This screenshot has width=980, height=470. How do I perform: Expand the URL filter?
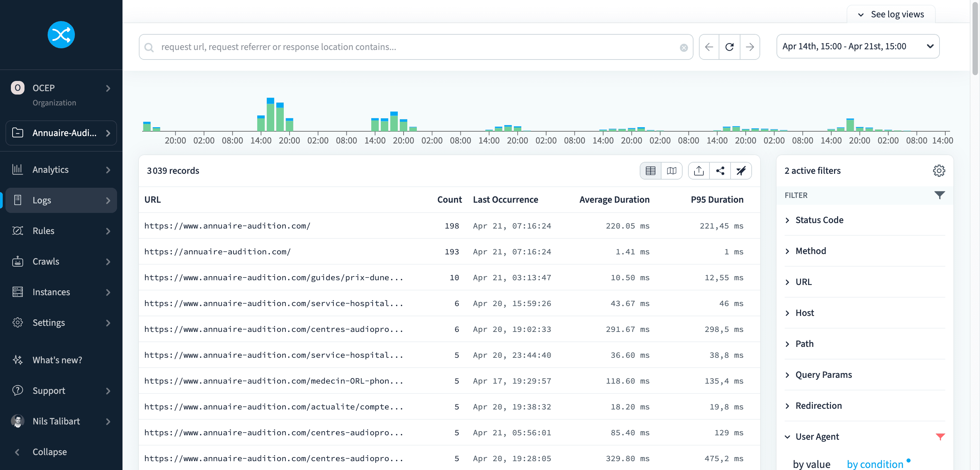click(865, 282)
